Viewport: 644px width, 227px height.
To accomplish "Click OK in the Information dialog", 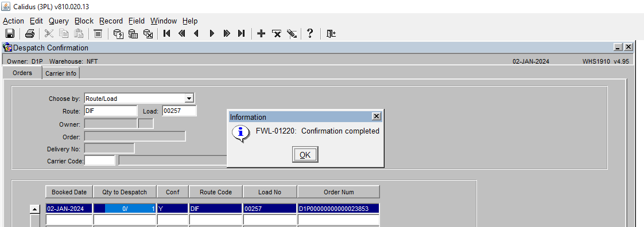I will point(305,155).
